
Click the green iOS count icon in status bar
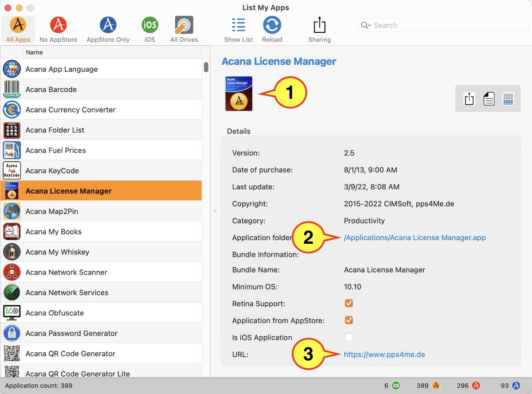click(396, 386)
